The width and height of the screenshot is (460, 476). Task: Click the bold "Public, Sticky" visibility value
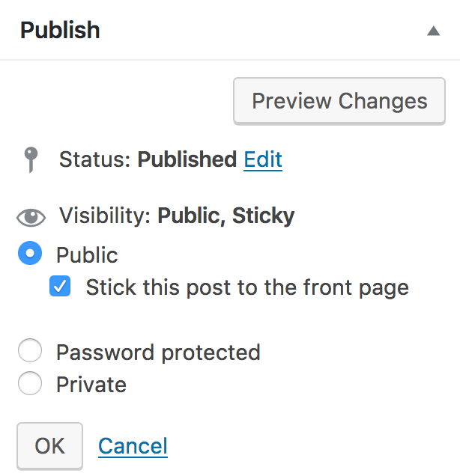pos(226,216)
